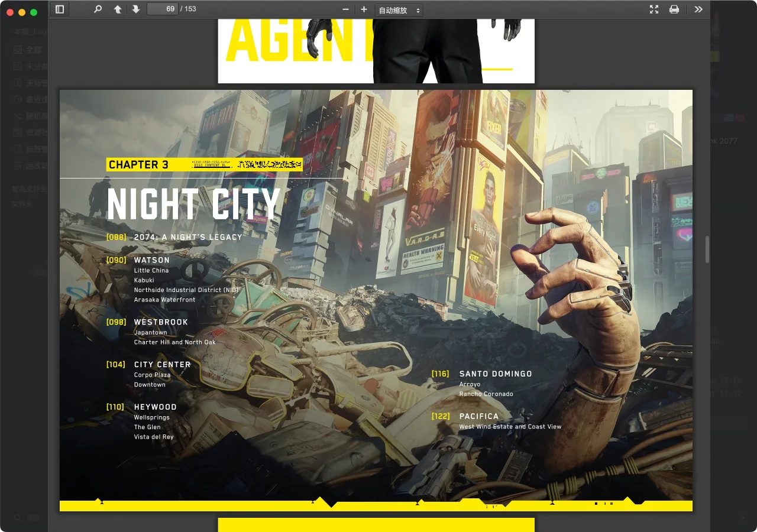Go to previous page with up arrow
The height and width of the screenshot is (532, 757).
118,9
